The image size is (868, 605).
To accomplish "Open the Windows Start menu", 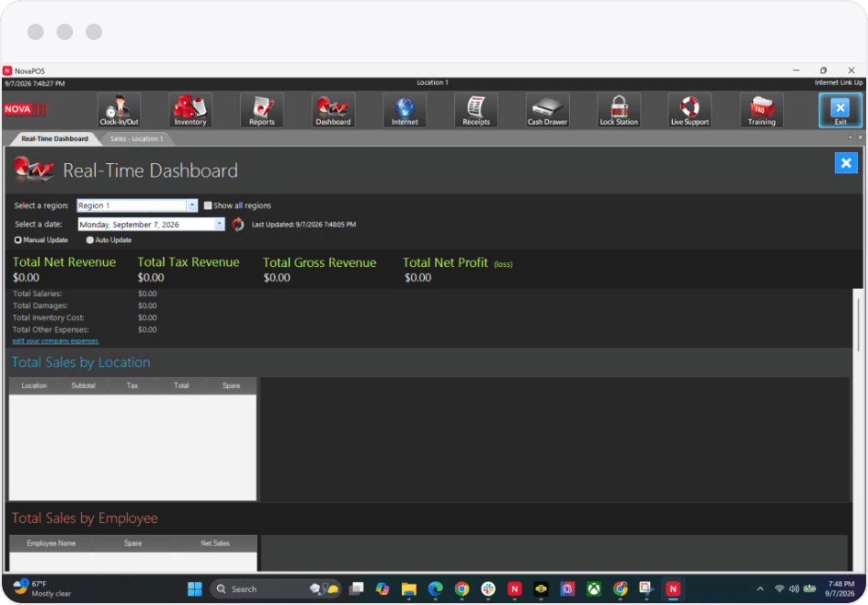I will click(x=195, y=590).
